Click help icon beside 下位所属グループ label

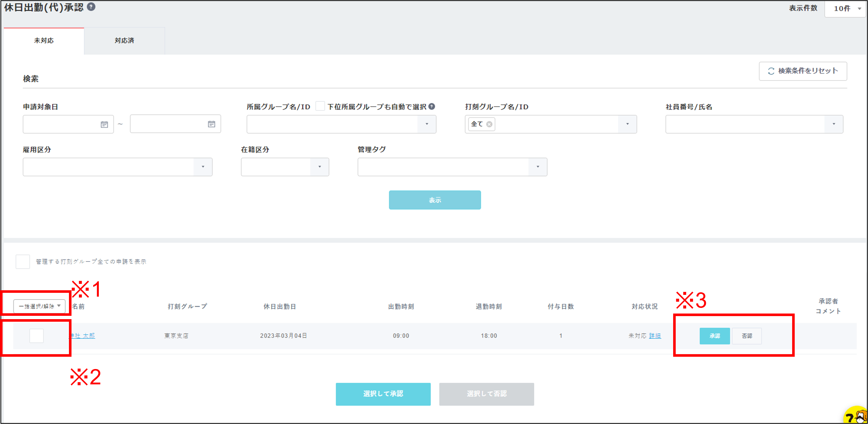tap(432, 107)
